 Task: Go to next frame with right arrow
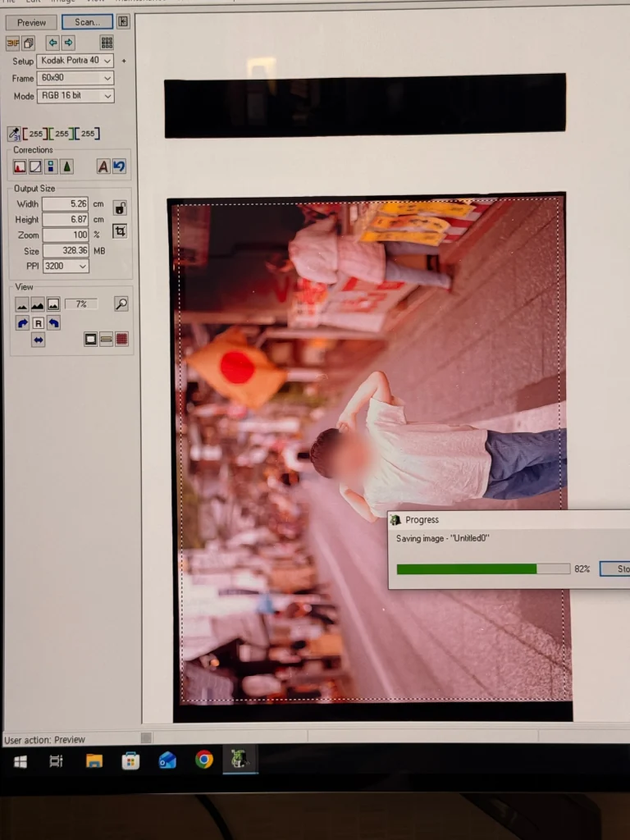(69, 43)
